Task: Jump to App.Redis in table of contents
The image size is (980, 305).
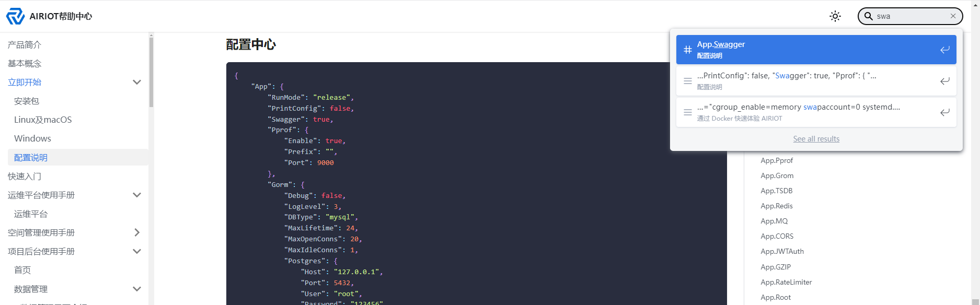Action: (776, 206)
